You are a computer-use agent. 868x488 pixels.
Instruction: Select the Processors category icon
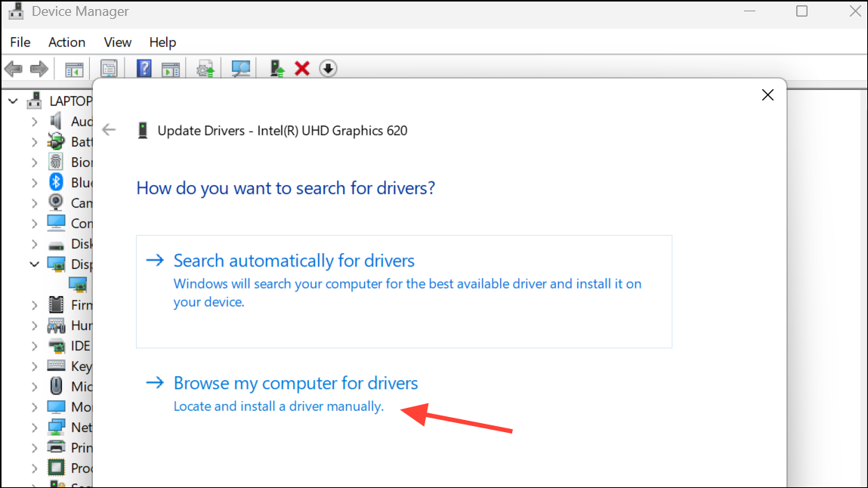pos(56,468)
